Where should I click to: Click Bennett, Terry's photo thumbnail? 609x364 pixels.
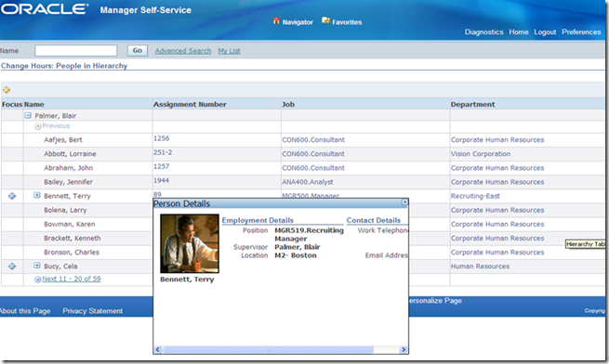[x=190, y=243]
